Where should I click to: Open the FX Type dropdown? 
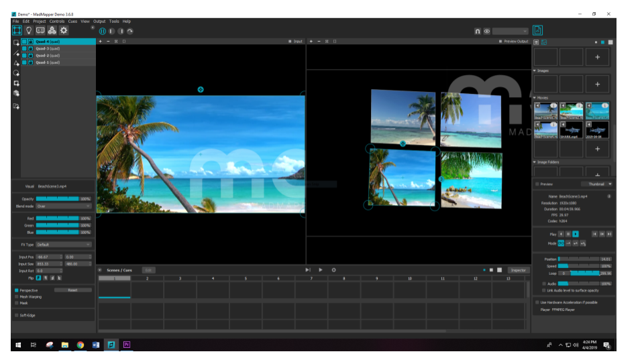pyautogui.click(x=64, y=245)
